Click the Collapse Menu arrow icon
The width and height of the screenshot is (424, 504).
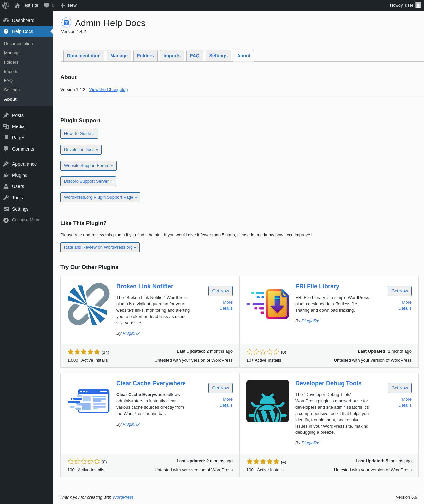tap(6, 220)
